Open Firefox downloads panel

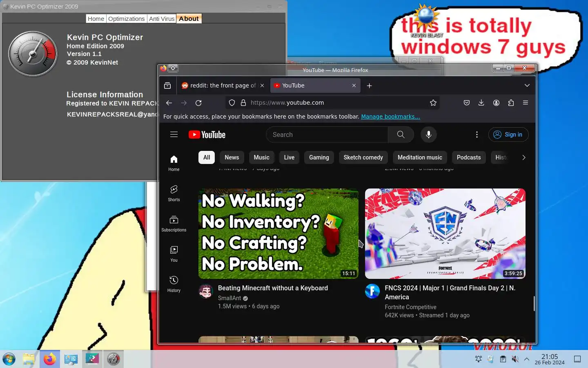pos(481,103)
